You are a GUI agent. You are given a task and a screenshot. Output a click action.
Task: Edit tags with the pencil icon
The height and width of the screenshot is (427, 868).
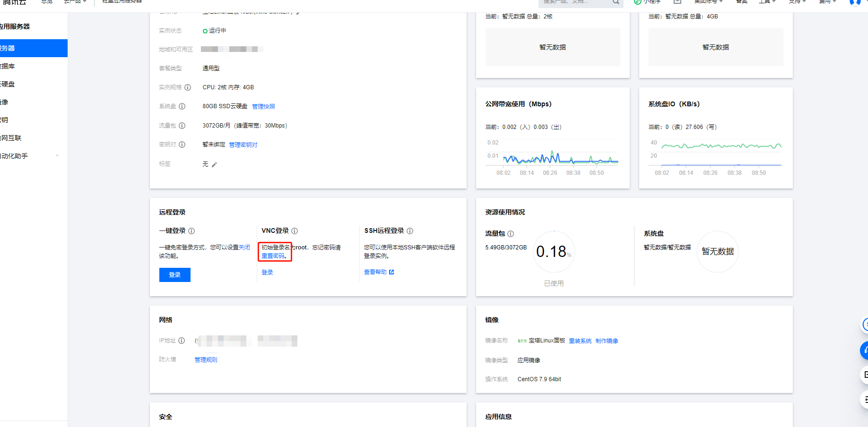[214, 164]
